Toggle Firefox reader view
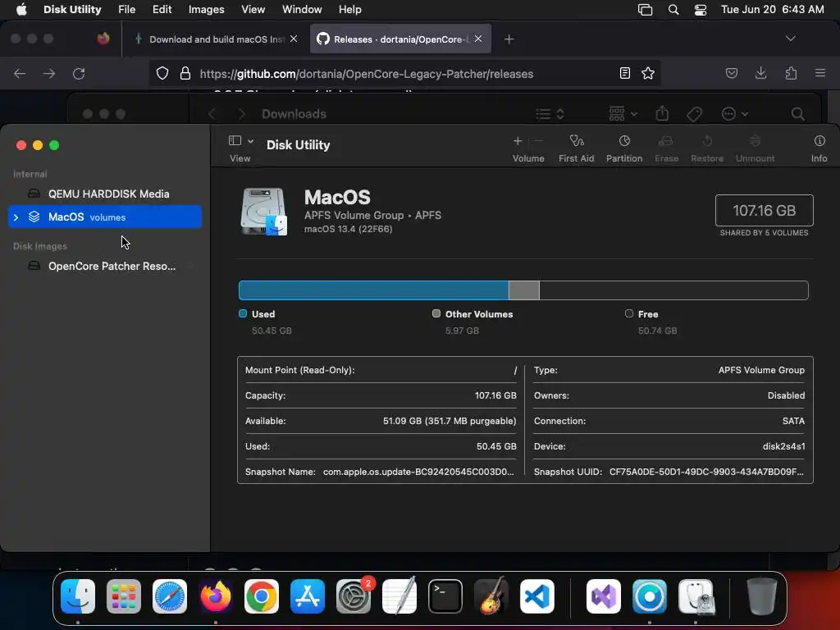The height and width of the screenshot is (630, 840). [x=624, y=73]
